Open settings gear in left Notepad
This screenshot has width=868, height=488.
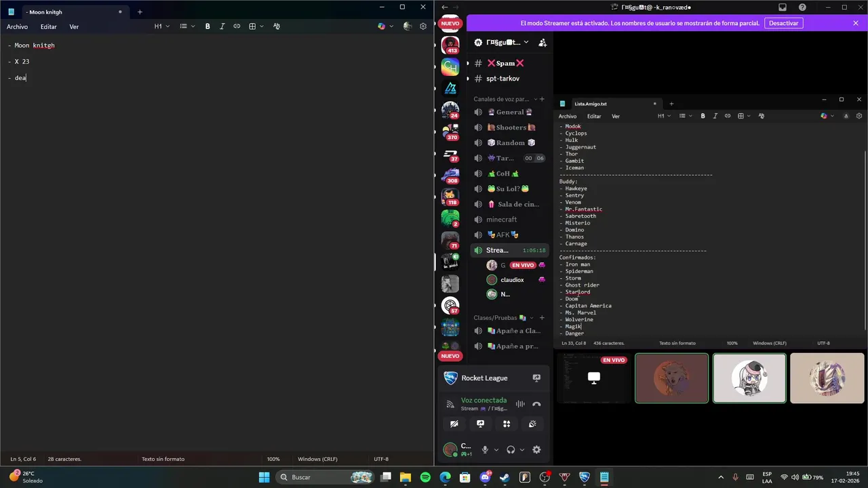(x=423, y=26)
